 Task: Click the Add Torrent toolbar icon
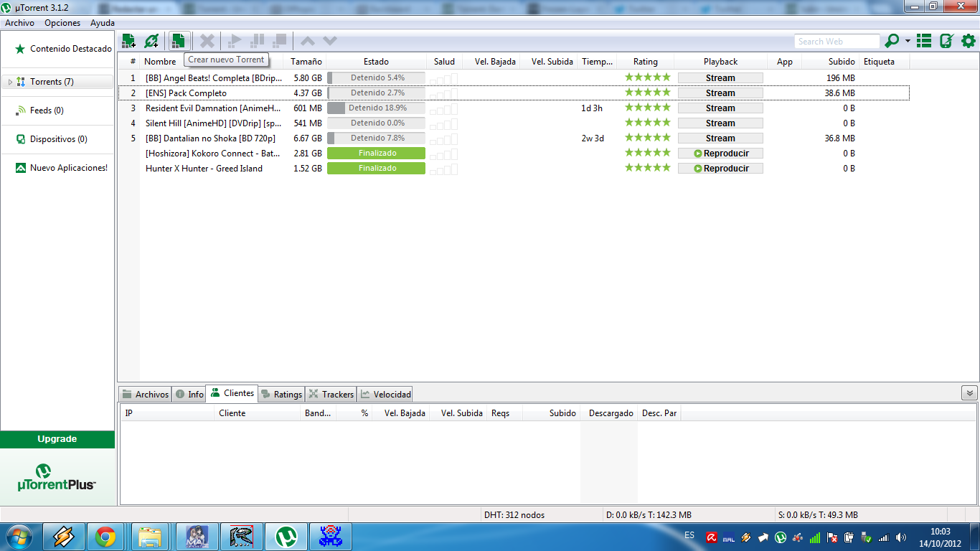pos(129,41)
